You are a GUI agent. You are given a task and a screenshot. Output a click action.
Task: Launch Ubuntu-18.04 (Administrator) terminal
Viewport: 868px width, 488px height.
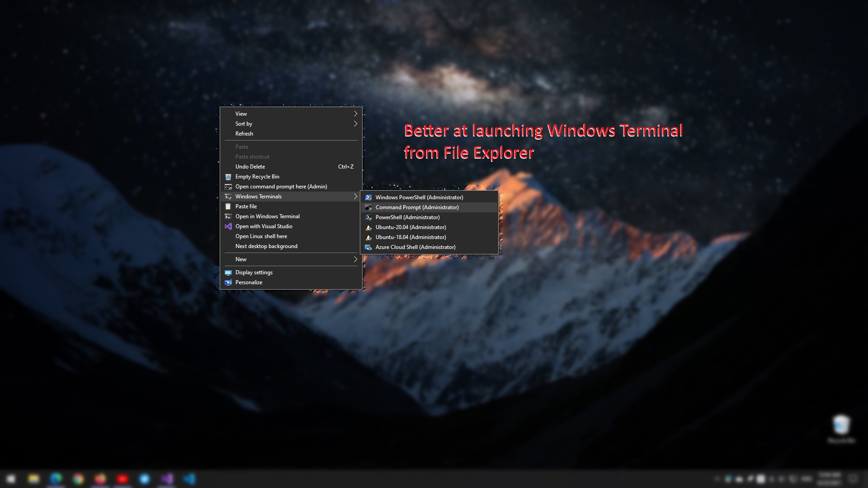[x=410, y=237]
